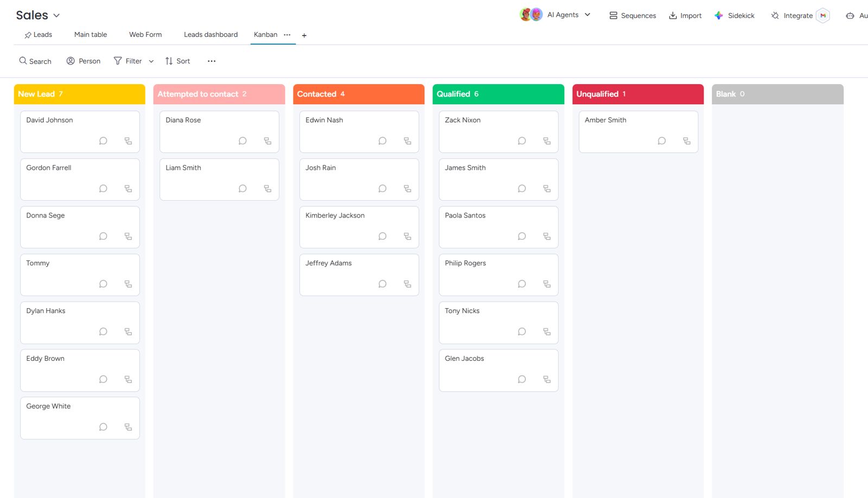Screen dimensions: 868x498
Task: Open subitems icon on James Smith card
Action: pyautogui.click(x=547, y=189)
